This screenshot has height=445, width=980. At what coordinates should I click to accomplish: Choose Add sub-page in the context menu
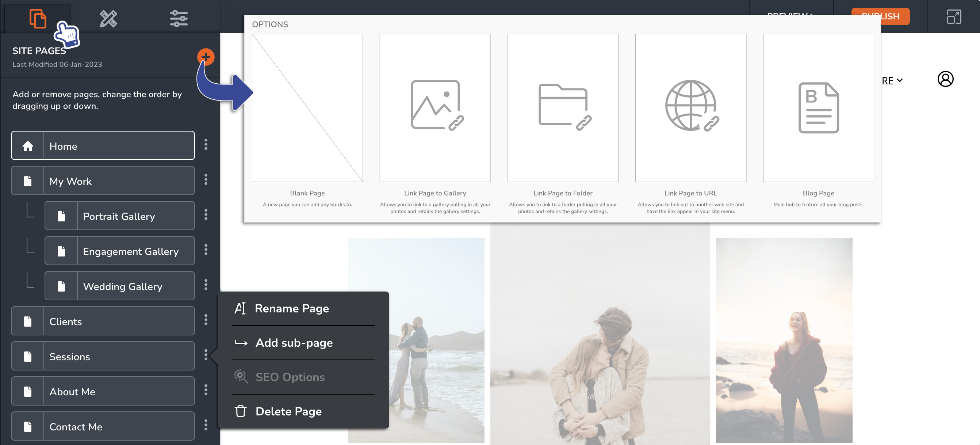(x=294, y=343)
